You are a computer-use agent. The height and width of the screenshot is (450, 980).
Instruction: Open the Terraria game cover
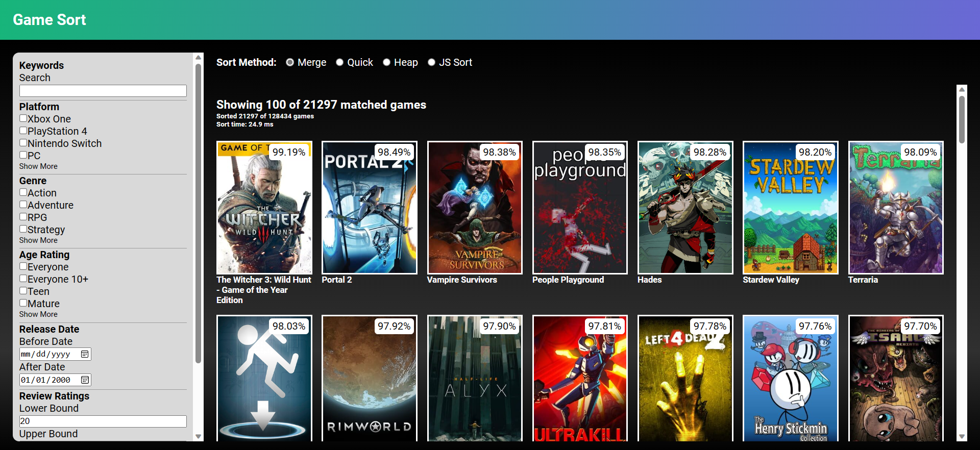point(896,208)
